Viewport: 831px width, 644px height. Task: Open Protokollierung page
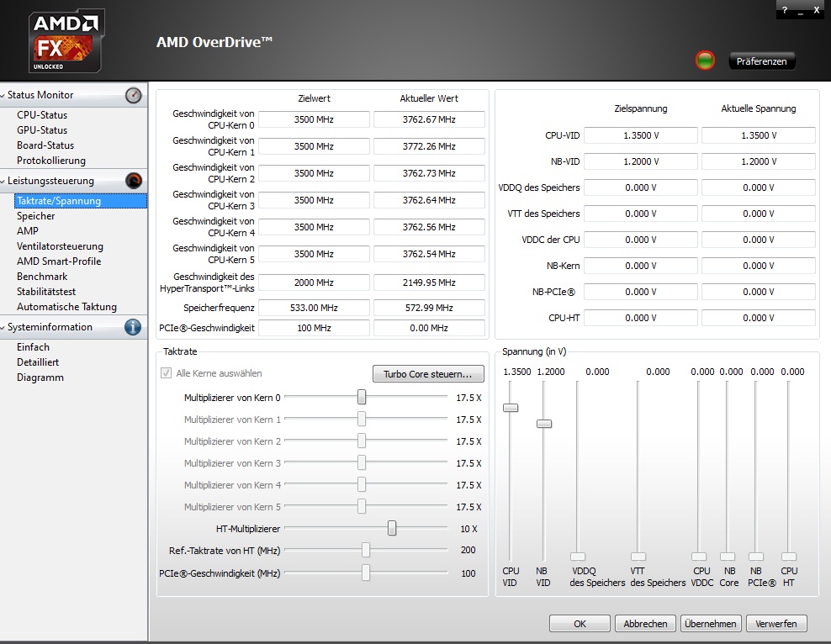50,161
